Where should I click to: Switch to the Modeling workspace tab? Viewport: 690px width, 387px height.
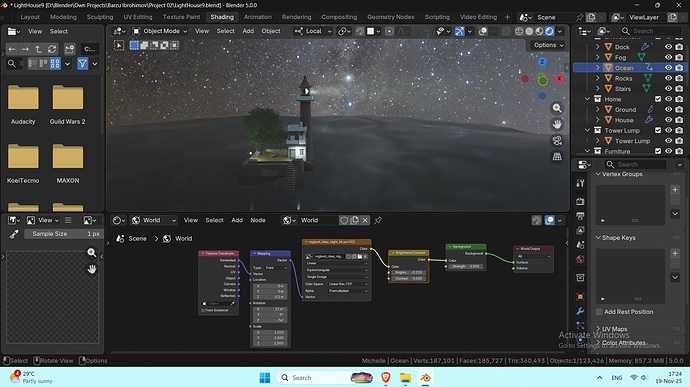63,17
